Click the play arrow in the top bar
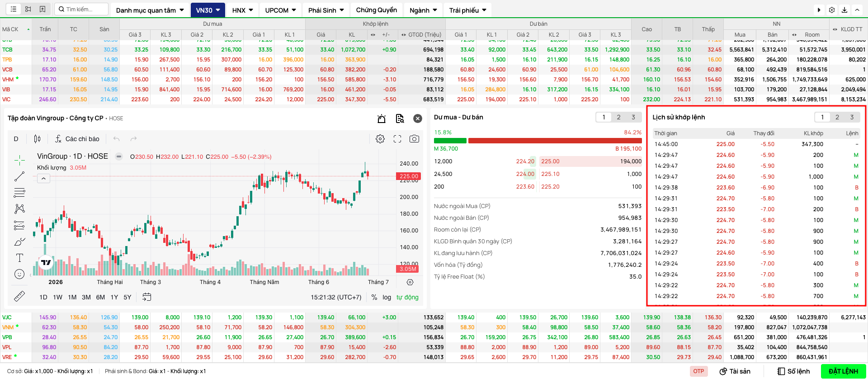This screenshot has height=379, width=868. (819, 9)
